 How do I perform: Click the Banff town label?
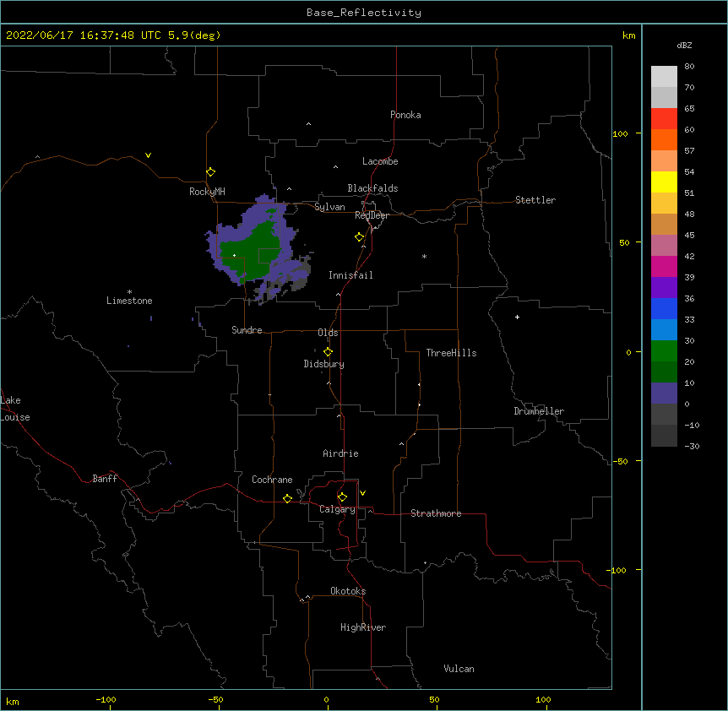(105, 479)
